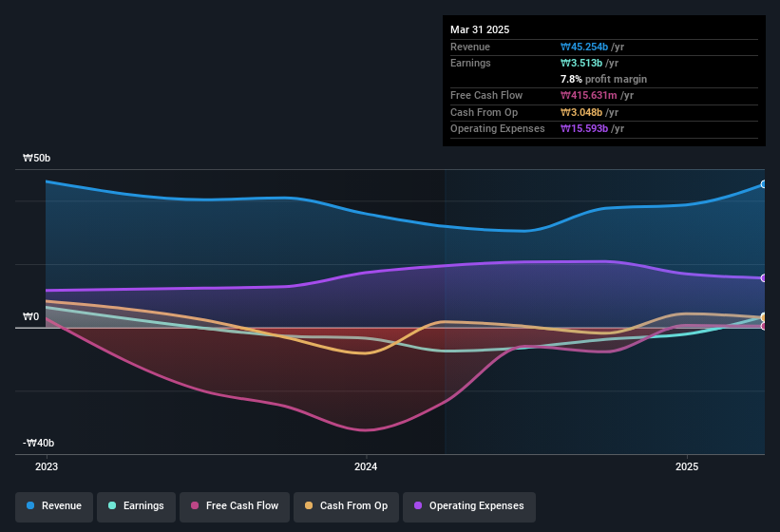Screen dimensions: 780x532
Task: Click the Mar 31 2025 tooltip date
Action: click(x=480, y=29)
